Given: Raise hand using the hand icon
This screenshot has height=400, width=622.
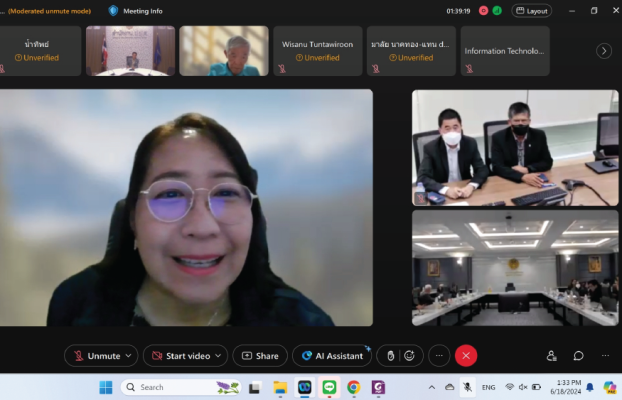Looking at the screenshot, I should (x=391, y=356).
